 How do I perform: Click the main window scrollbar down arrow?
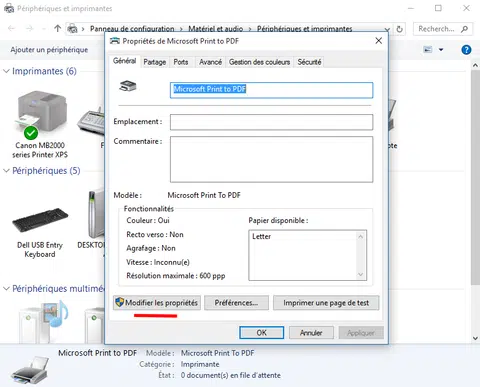(x=475, y=338)
